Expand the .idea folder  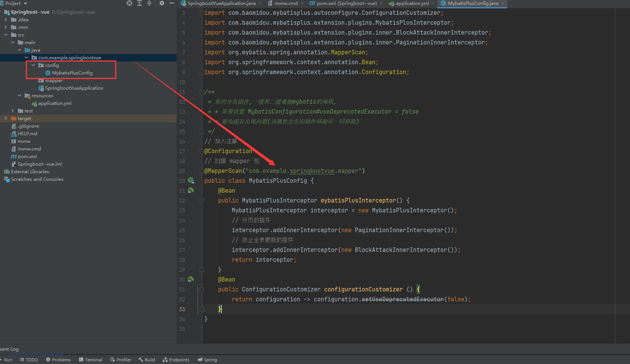point(6,20)
